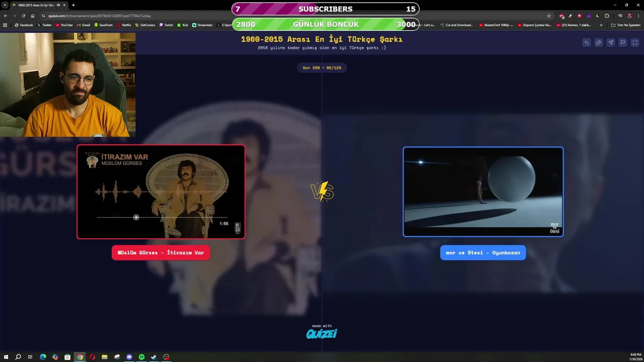Enter fullscreen with the expand icon

(635, 43)
